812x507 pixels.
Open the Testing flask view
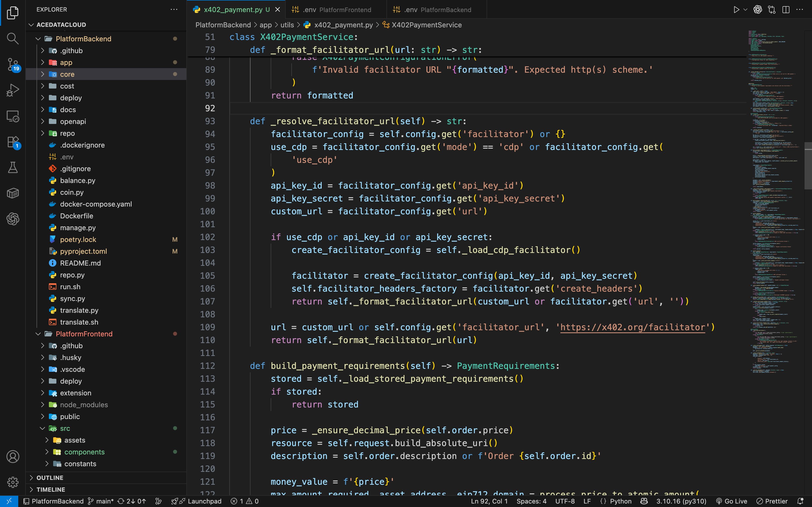[12, 167]
